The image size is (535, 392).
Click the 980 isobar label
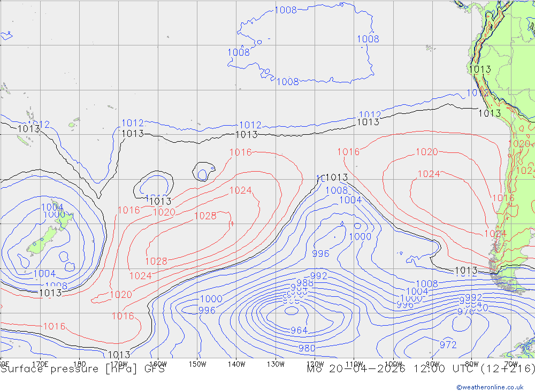(x=307, y=348)
